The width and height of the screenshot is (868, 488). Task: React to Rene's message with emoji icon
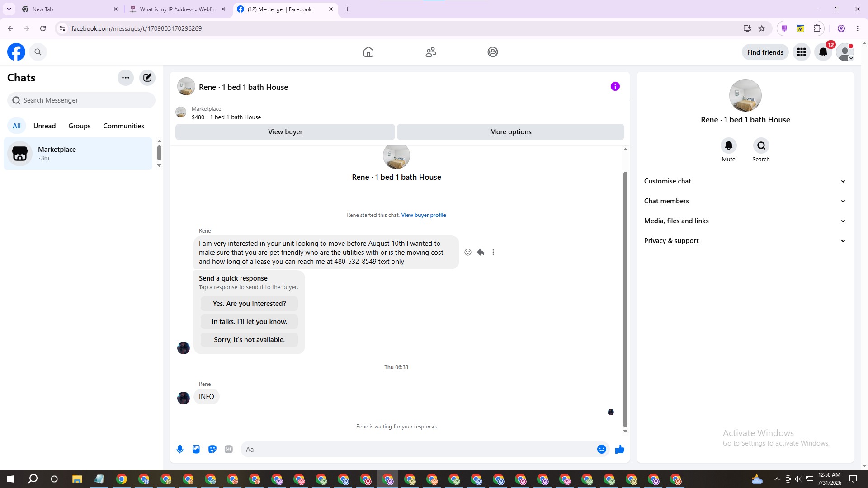tap(468, 252)
